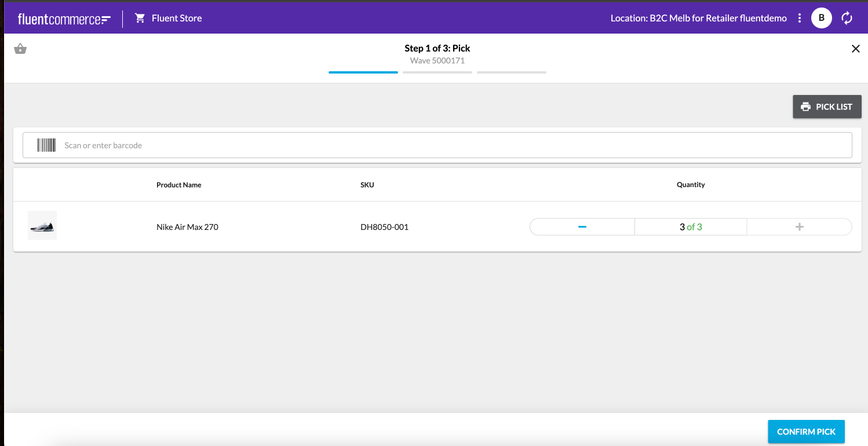The image size is (868, 446).
Task: Open the Nike Air Max 270 thumbnail
Action: [x=42, y=226]
